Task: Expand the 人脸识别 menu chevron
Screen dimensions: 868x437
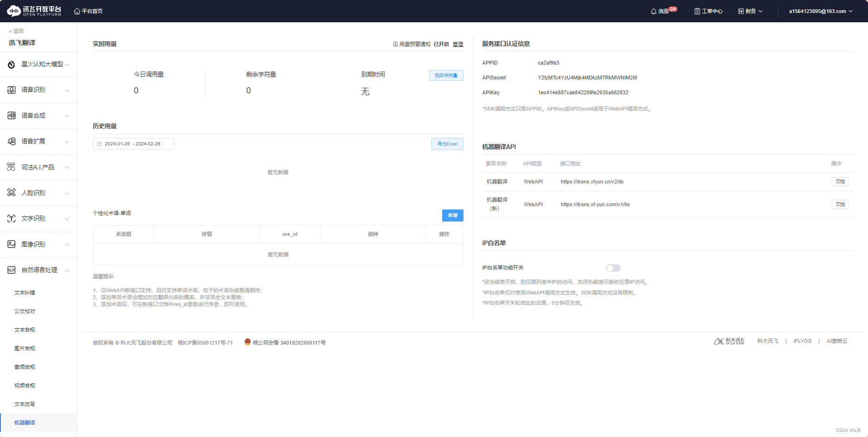Action: click(x=67, y=193)
